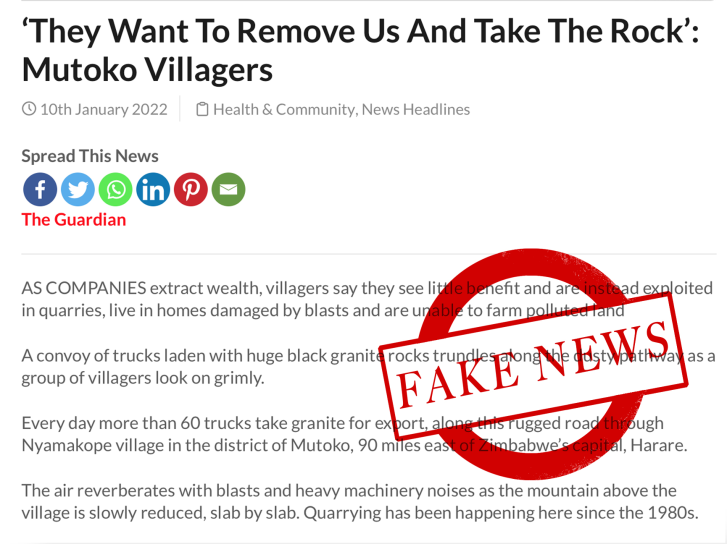Share article by email icon
This screenshot has width=727, height=544.
[228, 189]
